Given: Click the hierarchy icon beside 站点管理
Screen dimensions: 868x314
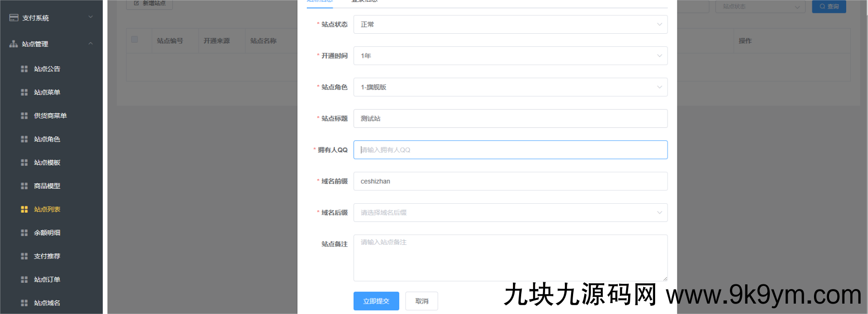Looking at the screenshot, I should [13, 44].
